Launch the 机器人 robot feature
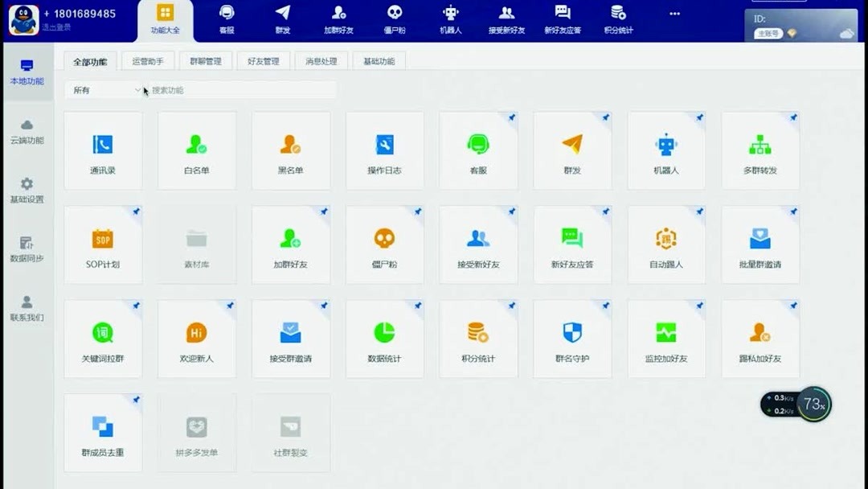The width and height of the screenshot is (868, 489). 666,150
